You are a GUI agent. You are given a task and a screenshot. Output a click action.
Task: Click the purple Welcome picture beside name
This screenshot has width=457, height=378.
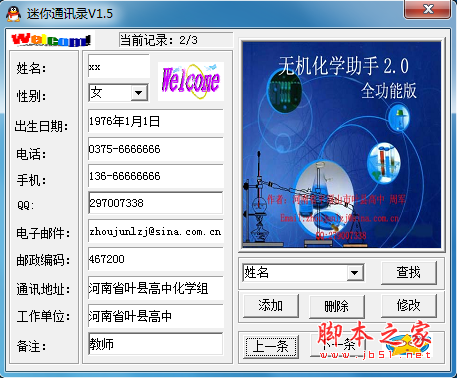click(191, 81)
